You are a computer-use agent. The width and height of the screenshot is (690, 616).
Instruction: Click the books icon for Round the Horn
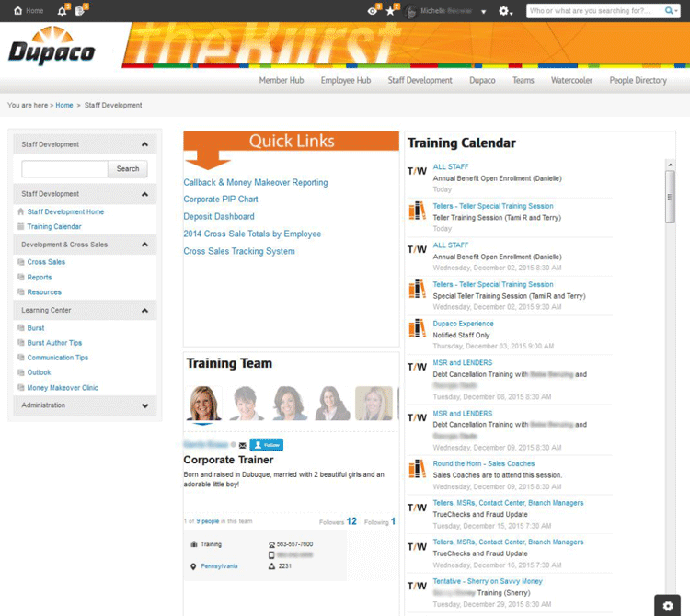coord(417,468)
